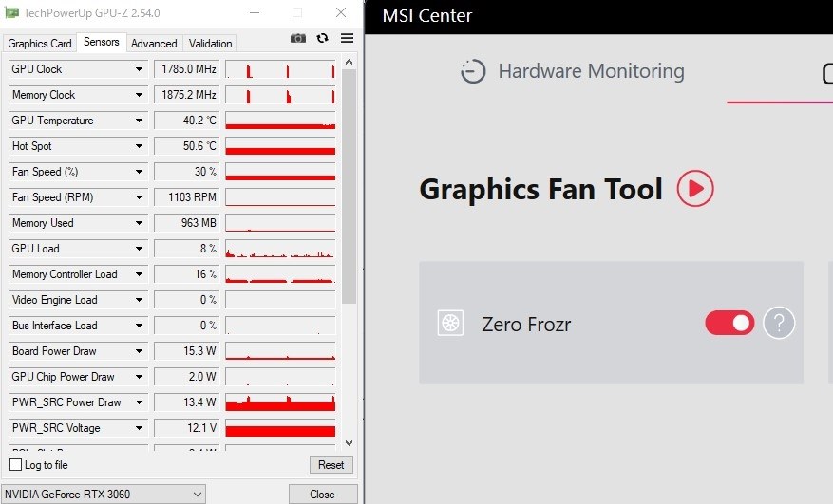Viewport: 833px width, 504px height.
Task: Open the PWR_SRC Voltage dropdown
Action: (x=139, y=428)
